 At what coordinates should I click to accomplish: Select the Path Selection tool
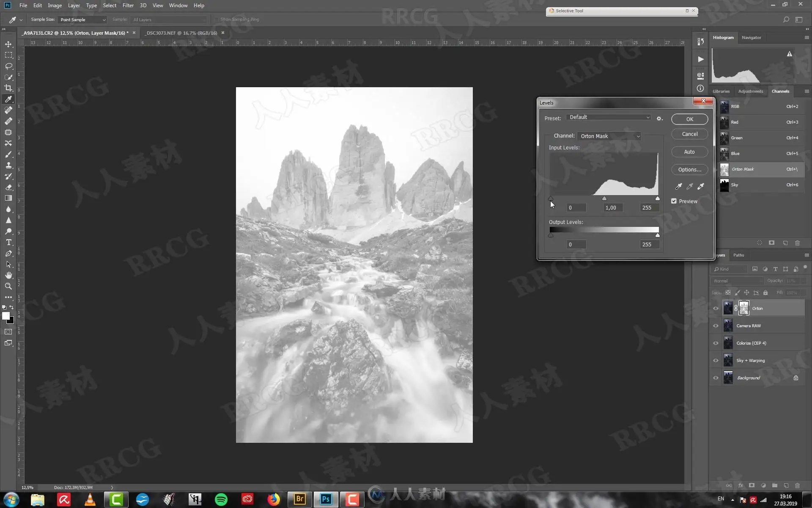click(8, 264)
